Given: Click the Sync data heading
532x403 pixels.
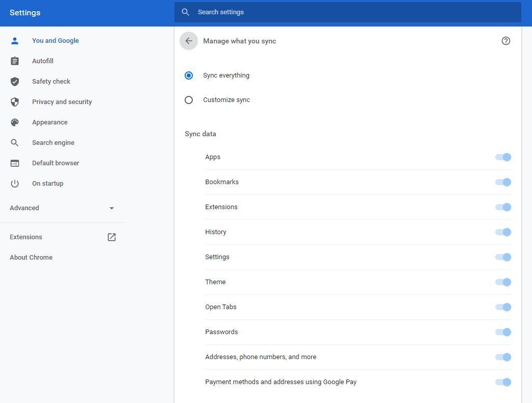Looking at the screenshot, I should pos(200,134).
